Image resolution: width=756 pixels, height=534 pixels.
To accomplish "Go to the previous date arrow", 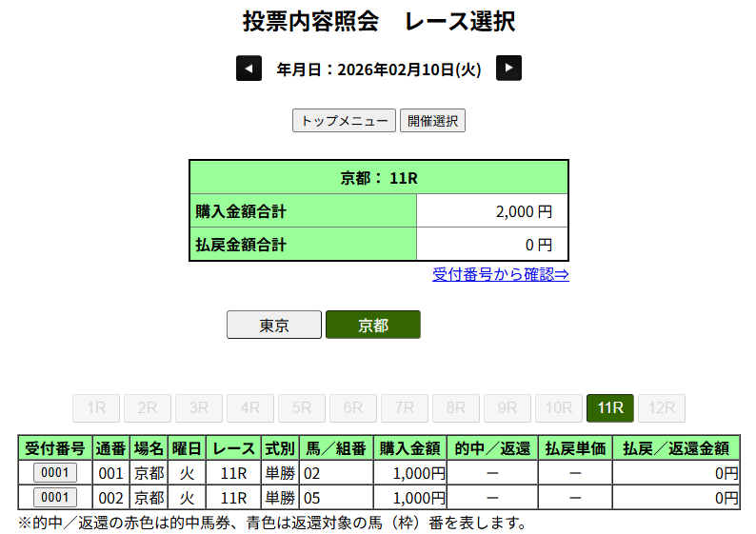I will coord(249,69).
